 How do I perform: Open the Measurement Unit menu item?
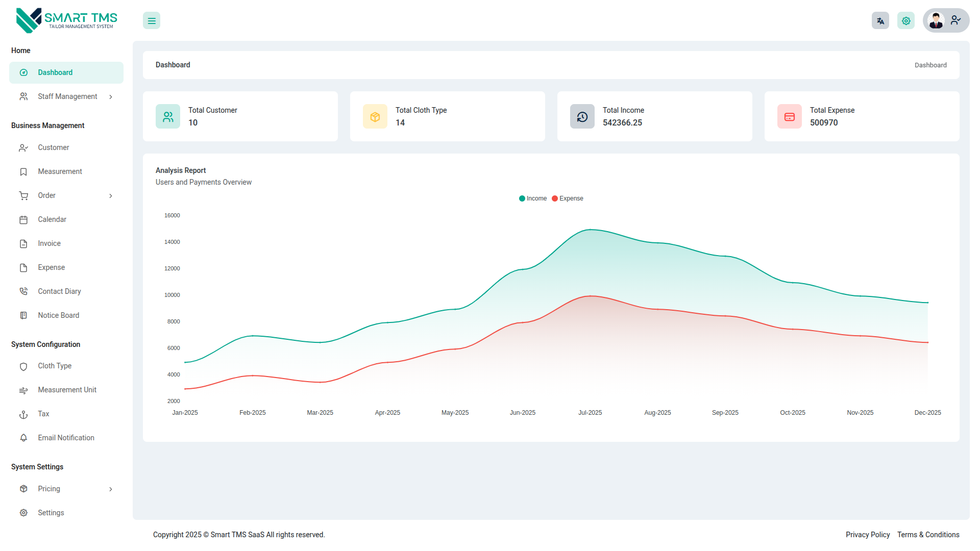[x=67, y=390]
